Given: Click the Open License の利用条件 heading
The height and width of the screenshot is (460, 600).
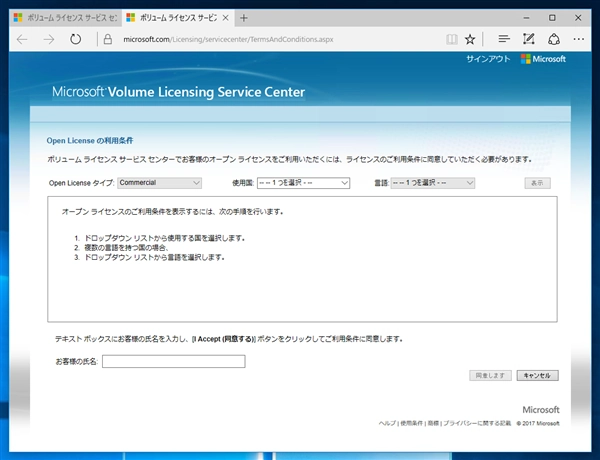Looking at the screenshot, I should [x=90, y=140].
